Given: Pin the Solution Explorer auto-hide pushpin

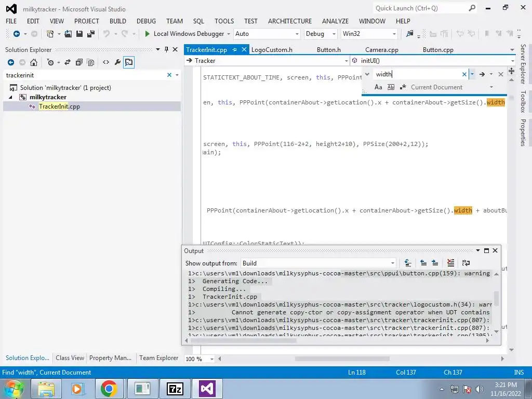Looking at the screenshot, I should click(x=166, y=49).
